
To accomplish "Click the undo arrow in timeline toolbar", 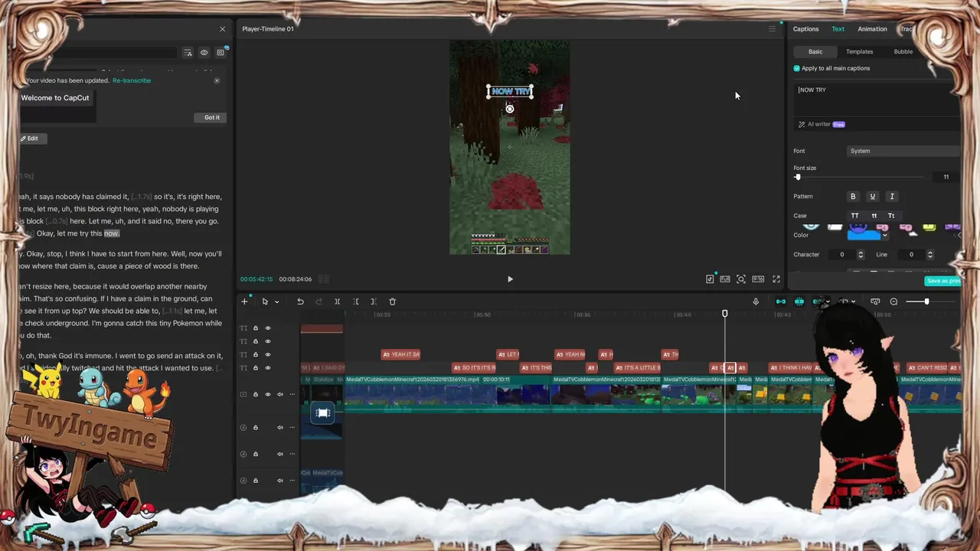I will pyautogui.click(x=300, y=302).
